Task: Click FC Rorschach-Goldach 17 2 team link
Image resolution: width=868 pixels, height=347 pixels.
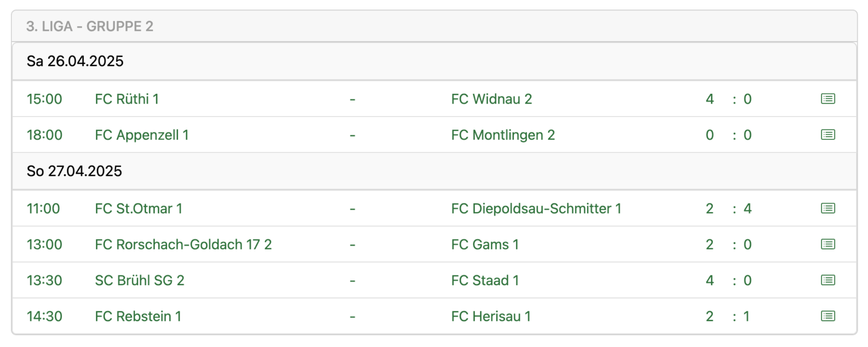Action: click(x=183, y=245)
